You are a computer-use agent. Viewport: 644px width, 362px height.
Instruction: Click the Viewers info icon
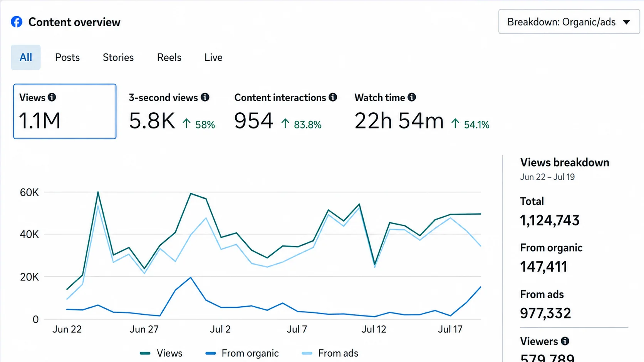point(565,341)
